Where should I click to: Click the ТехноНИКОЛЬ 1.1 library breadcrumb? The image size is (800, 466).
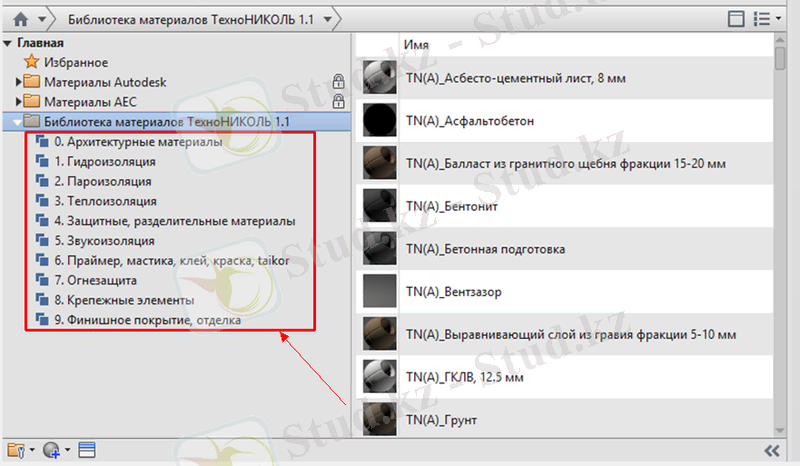click(x=191, y=20)
